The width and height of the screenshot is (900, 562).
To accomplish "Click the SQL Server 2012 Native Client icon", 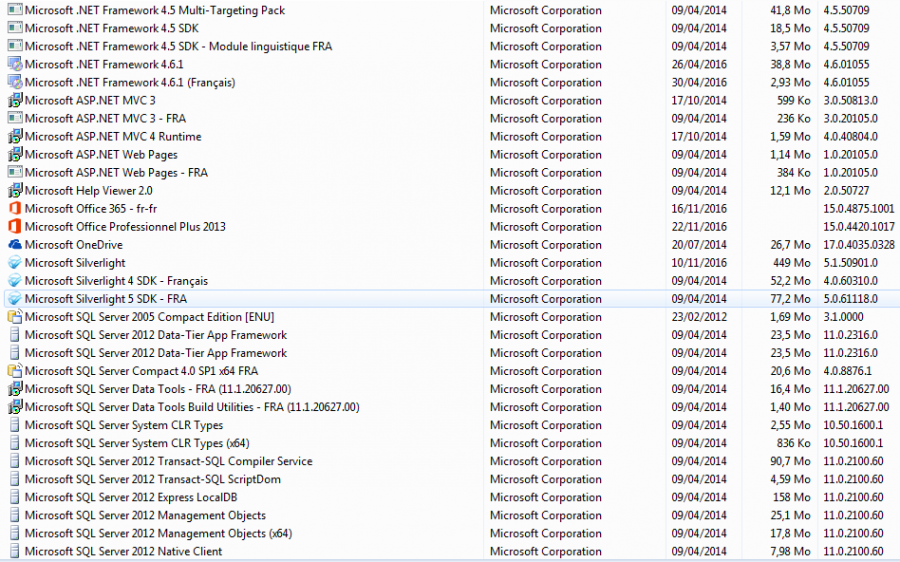I will point(14,551).
